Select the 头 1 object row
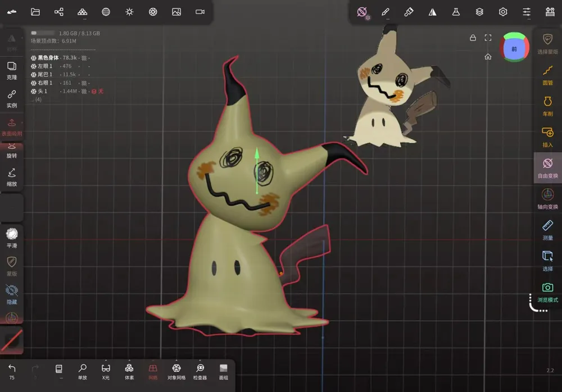The image size is (562, 392). coord(67,92)
